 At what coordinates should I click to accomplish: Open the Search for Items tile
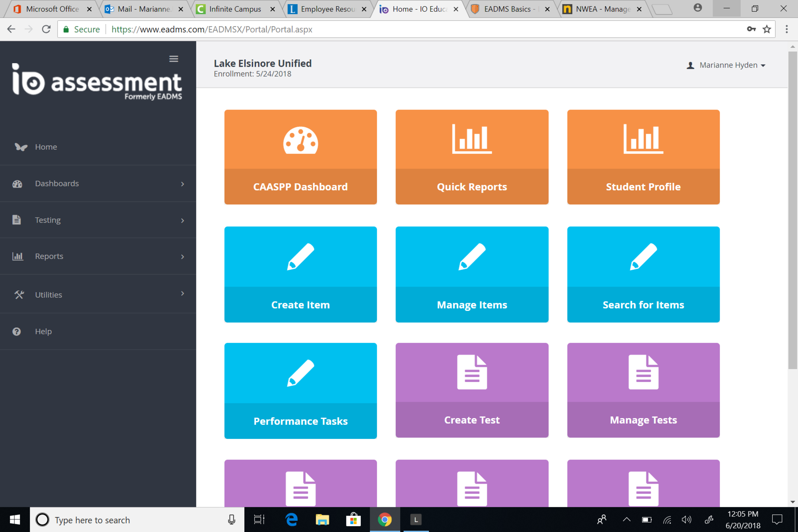(x=643, y=274)
